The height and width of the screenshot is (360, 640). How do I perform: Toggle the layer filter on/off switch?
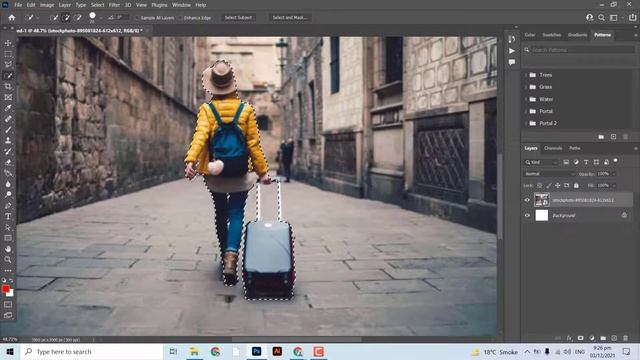tap(616, 161)
